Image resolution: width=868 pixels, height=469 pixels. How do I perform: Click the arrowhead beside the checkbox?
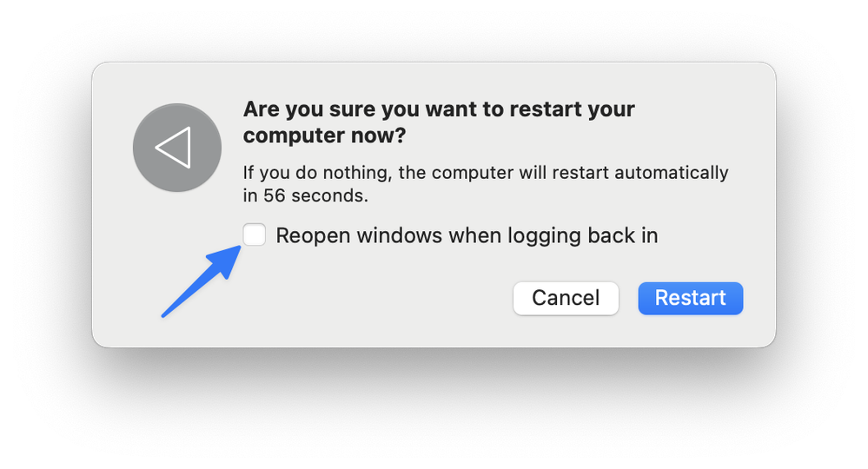point(226,261)
